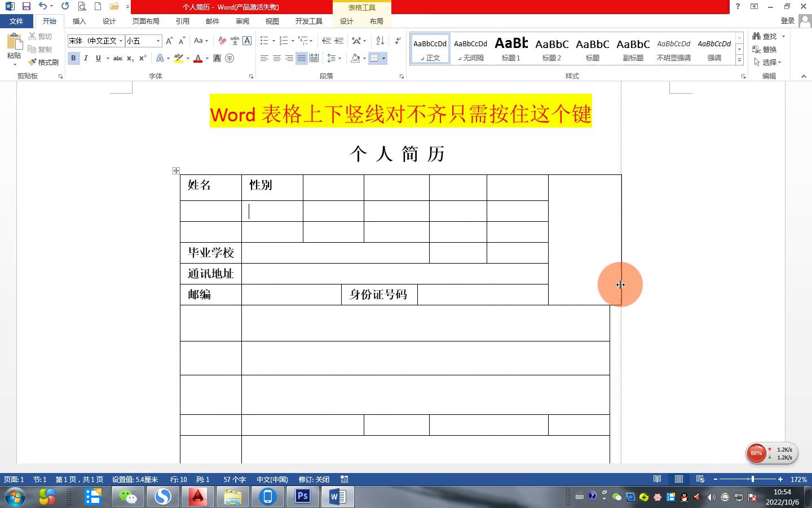812x508 pixels.
Task: Open the 插入 (Insert) ribbon tab
Action: [x=79, y=21]
